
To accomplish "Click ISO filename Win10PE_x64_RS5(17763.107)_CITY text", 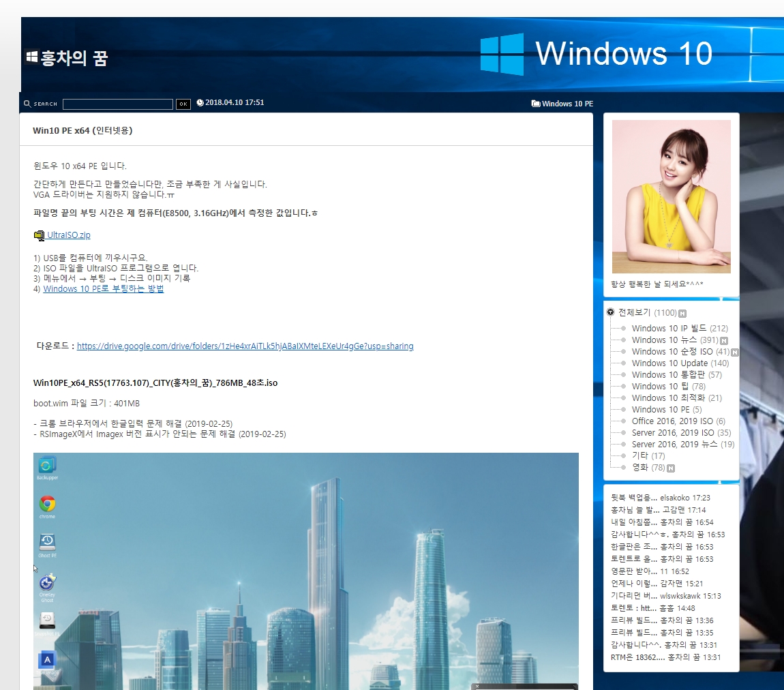I will pos(155,383).
